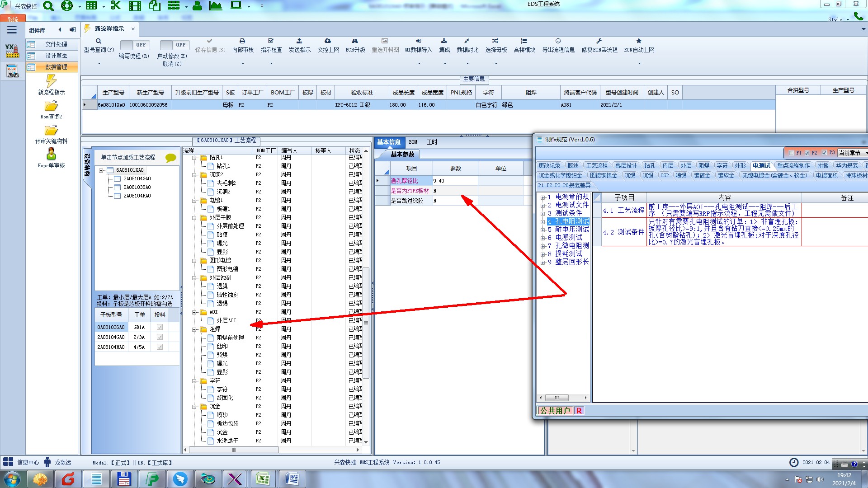Viewport: 868px width, 488px height.
Task: Toggle 投料 checkbox for row 2A08104GA0
Action: point(160,337)
